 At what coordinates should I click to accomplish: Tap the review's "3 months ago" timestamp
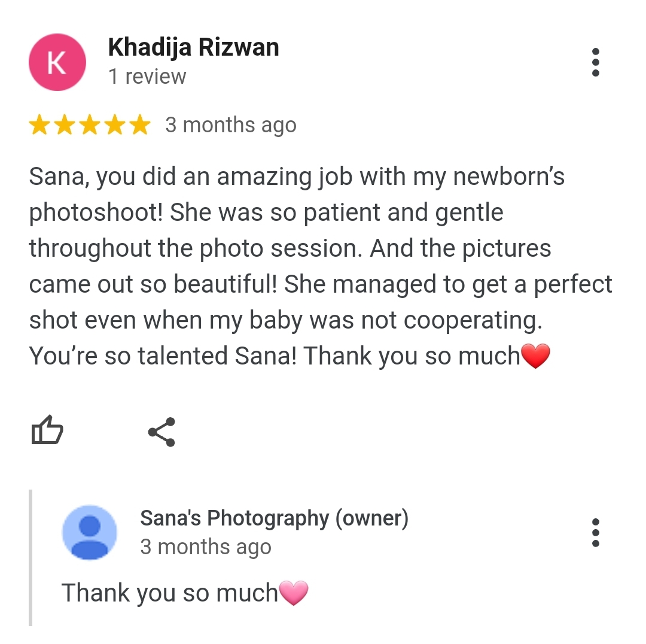click(231, 125)
